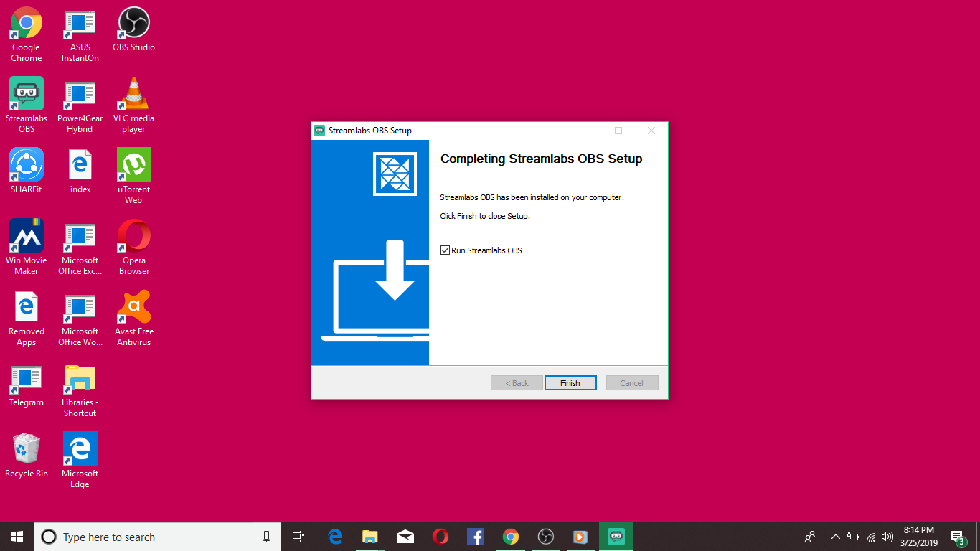Open Facebook from the taskbar
The height and width of the screenshot is (551, 980).
tap(476, 537)
